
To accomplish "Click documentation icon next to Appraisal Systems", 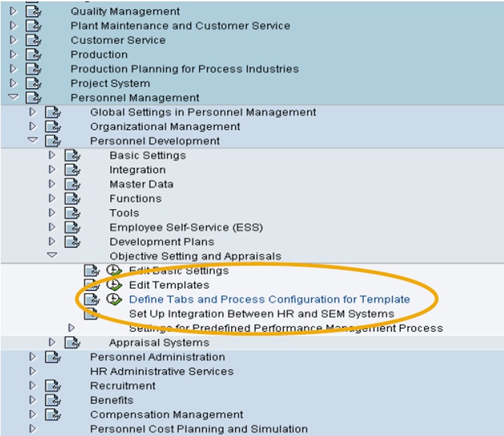I will coord(73,343).
